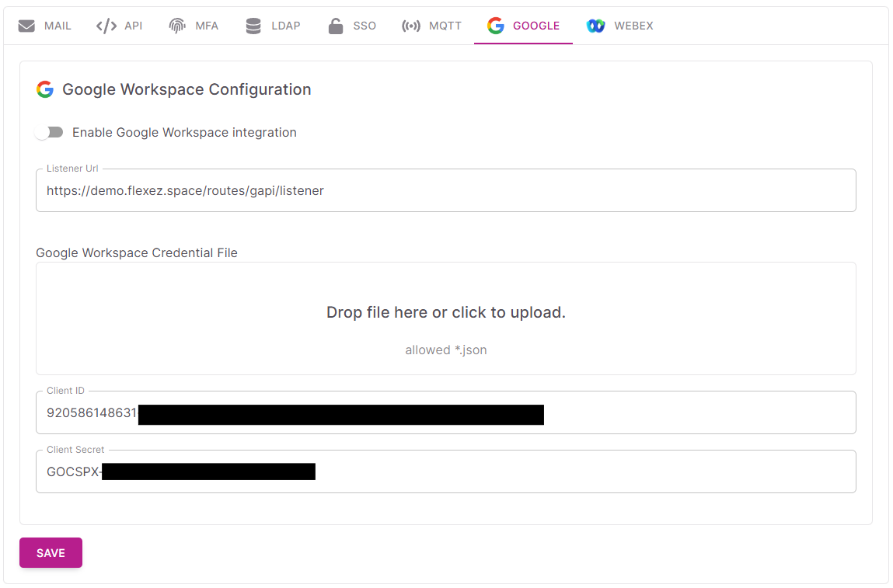Click the MQTT broadcast signal icon
Viewport: 893px width, 588px height.
tap(411, 26)
